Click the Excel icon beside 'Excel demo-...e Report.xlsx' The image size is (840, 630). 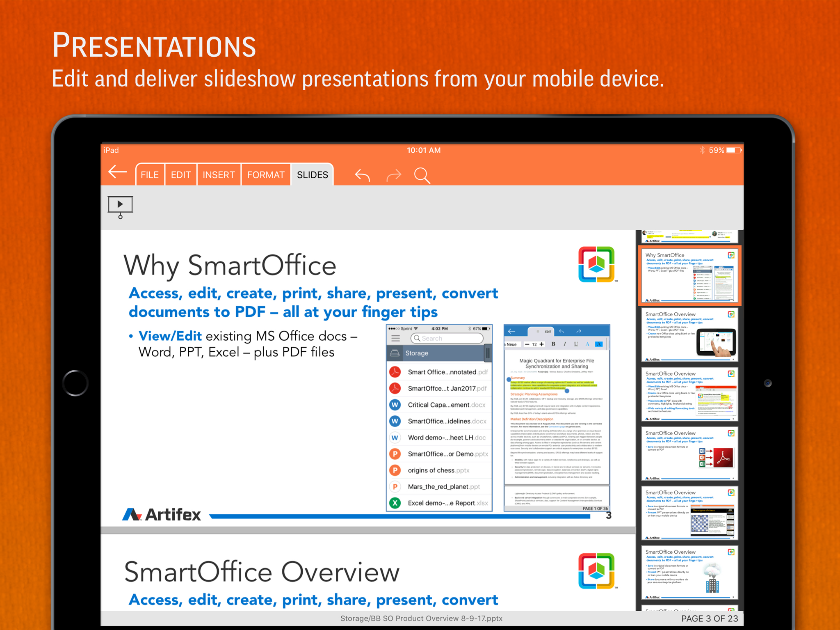[x=395, y=503]
